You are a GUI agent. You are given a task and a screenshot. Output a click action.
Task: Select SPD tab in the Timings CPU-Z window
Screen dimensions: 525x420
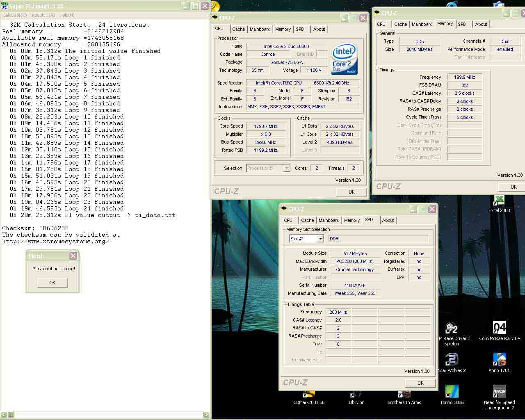click(462, 24)
